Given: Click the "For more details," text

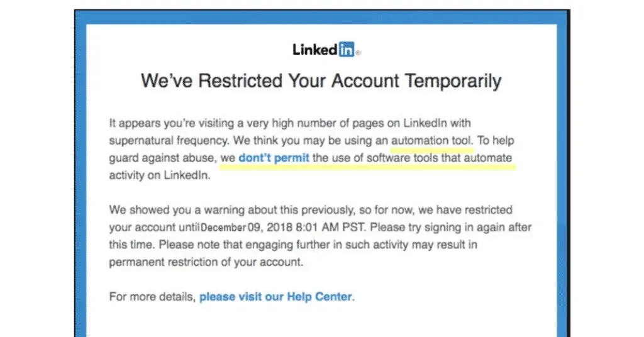Looking at the screenshot, I should coord(152,296).
